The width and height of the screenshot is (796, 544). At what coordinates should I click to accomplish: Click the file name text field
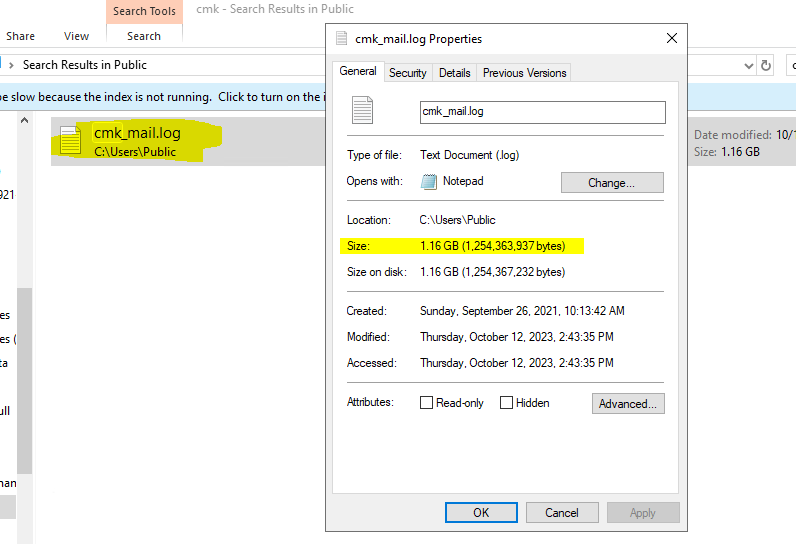click(542, 111)
